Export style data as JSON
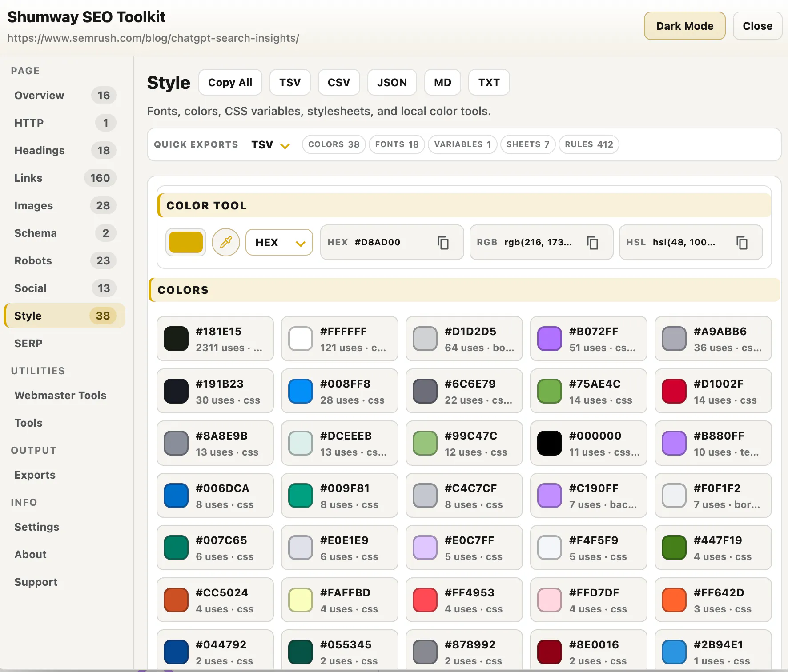Viewport: 788px width, 672px height. pyautogui.click(x=392, y=82)
